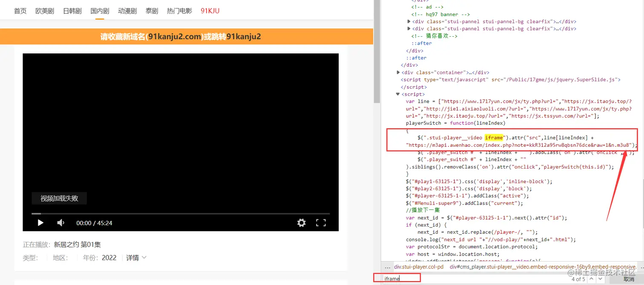Click the var line array declaration
This screenshot has height=285, width=644.
pos(518,109)
